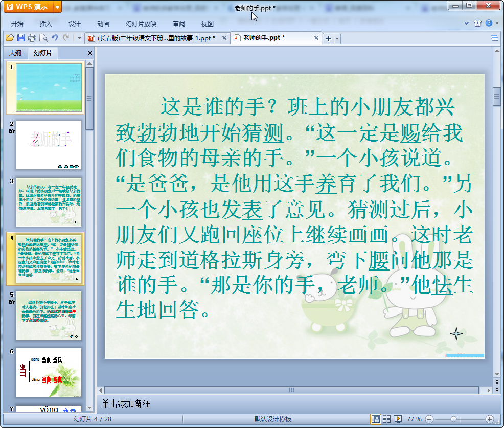
Task: Close the 老师的手.ppt document tab
Action: click(316, 38)
